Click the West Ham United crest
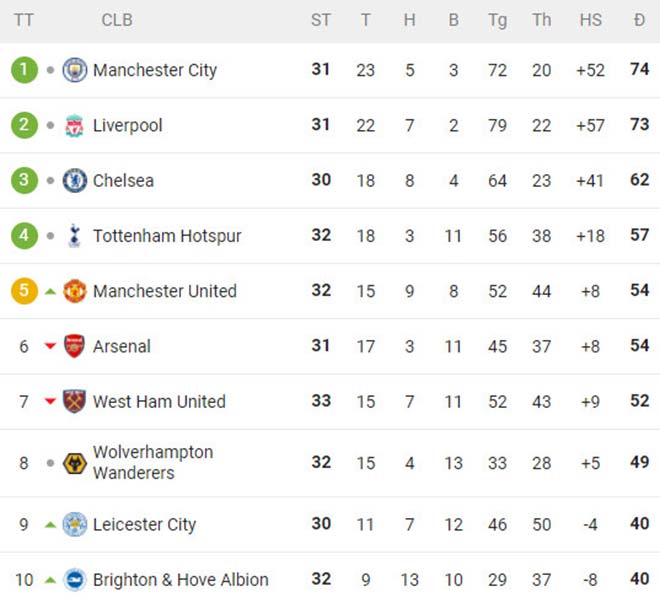Viewport: 660px width, 603px height. (75, 401)
